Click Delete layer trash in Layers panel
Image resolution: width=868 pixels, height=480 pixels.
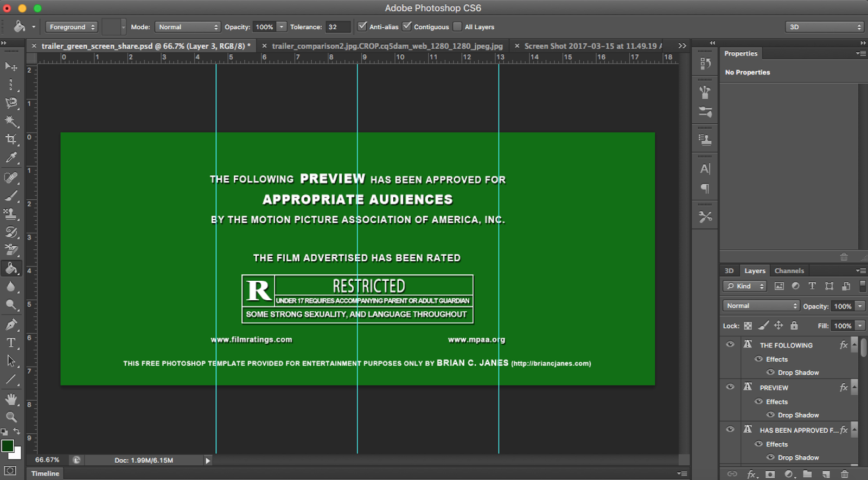(x=845, y=474)
